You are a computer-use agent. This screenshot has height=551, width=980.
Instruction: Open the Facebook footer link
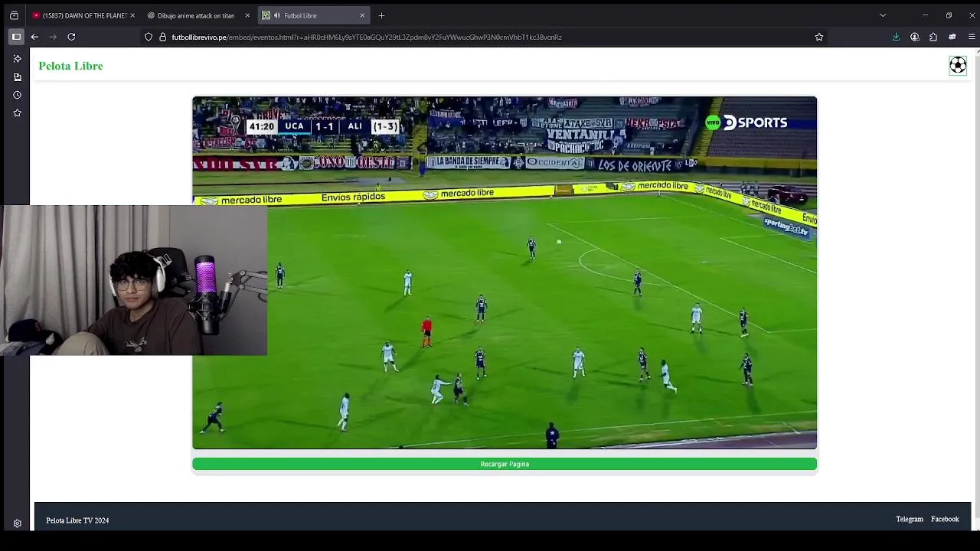945,520
